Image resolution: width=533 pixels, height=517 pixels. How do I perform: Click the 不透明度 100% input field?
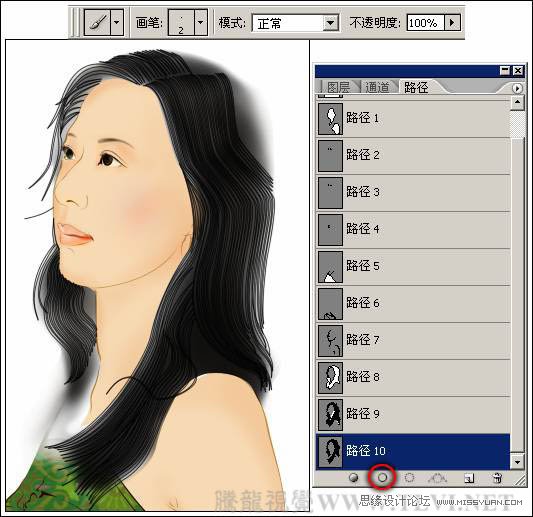(425, 23)
